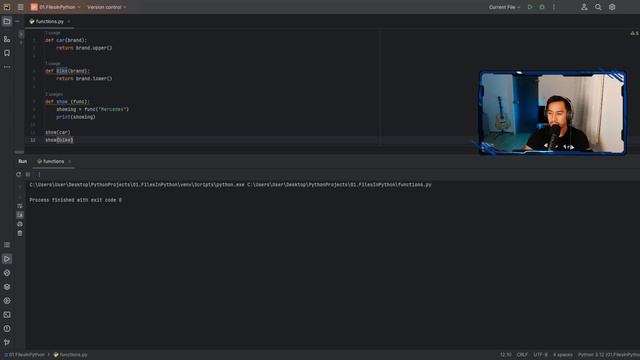Open the Git version control tool window
640x360 pixels.
(x=7, y=342)
